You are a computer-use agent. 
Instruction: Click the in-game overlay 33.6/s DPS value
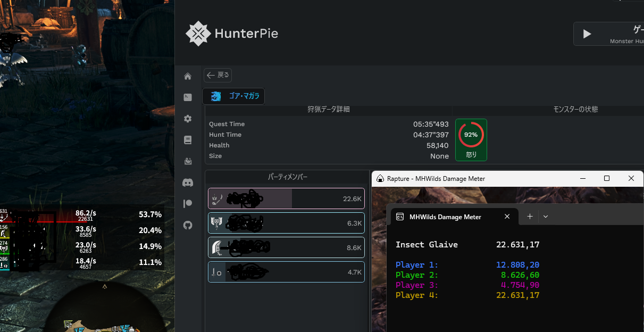pyautogui.click(x=86, y=228)
